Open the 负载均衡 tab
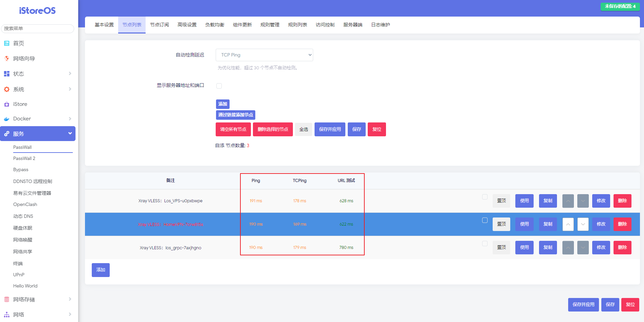This screenshot has width=644, height=322. tap(215, 25)
